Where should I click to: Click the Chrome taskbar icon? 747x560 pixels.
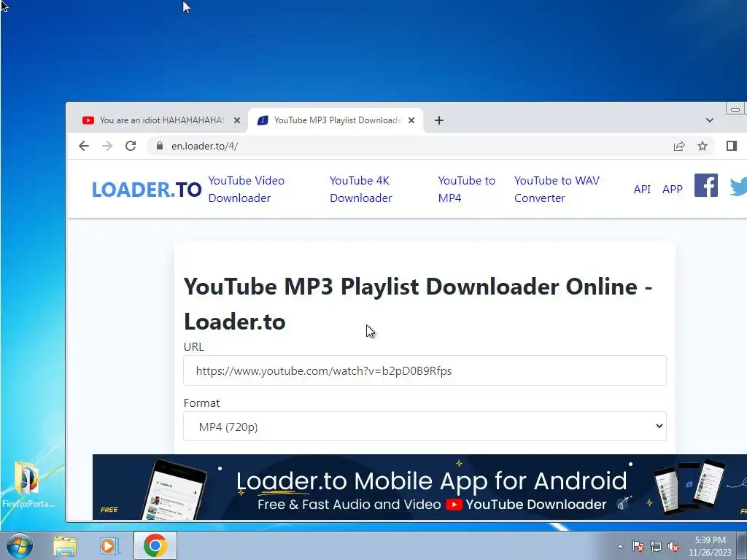point(155,545)
